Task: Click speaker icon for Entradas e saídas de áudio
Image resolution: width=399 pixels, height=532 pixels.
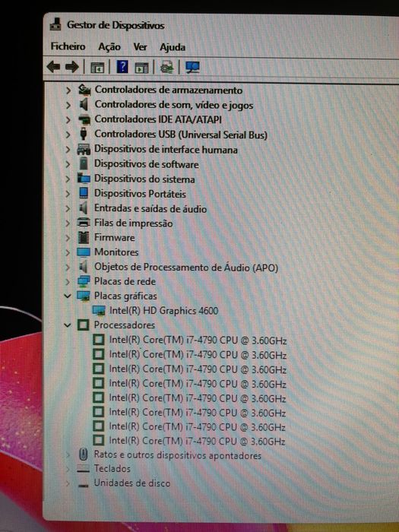Action: [83, 208]
